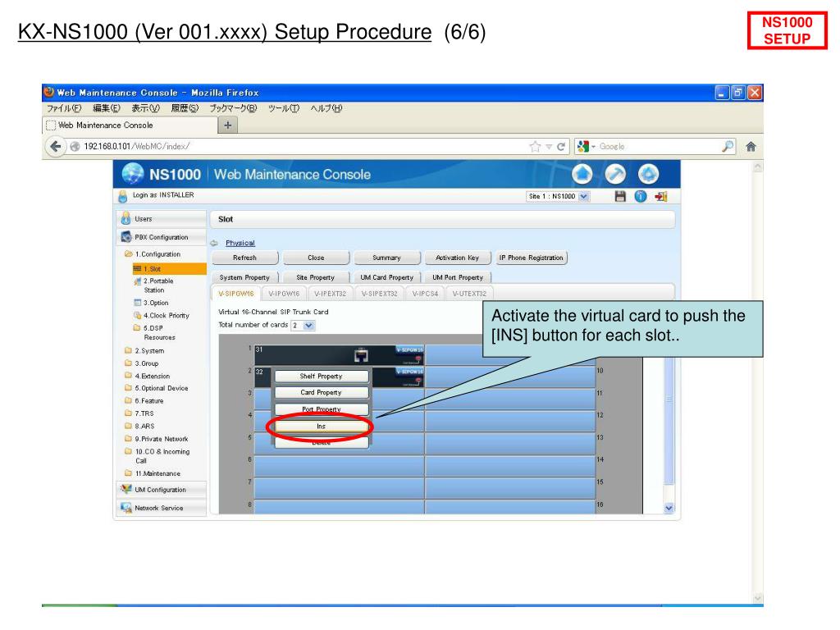The width and height of the screenshot is (840, 630).
Task: Expand 1.Configuration tree folder
Action: tap(153, 254)
